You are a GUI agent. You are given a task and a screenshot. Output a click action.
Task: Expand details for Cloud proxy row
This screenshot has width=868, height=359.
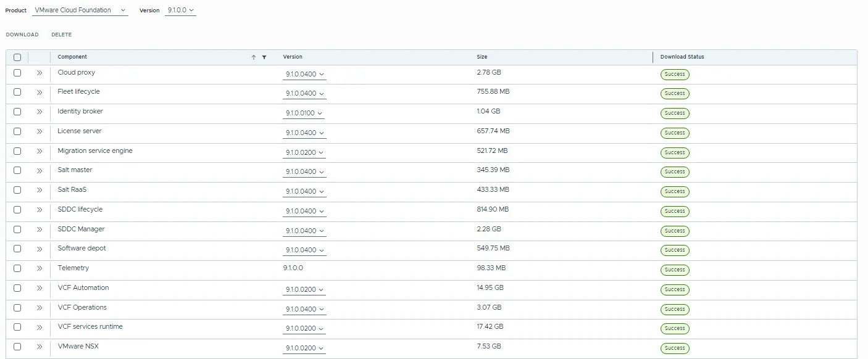[40, 73]
